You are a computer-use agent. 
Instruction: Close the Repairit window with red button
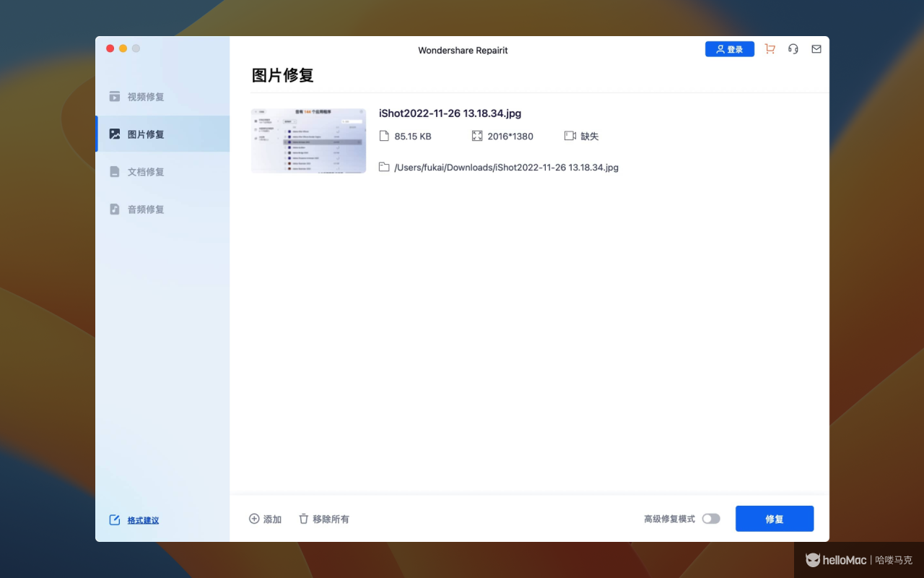(110, 48)
